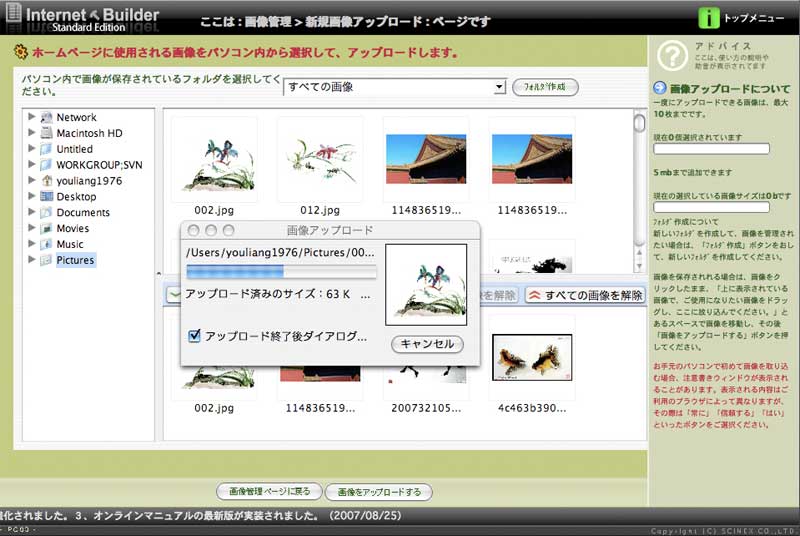The height and width of the screenshot is (536, 800).
Task: Click the 画像をアップロードする button
Action: pos(379,491)
